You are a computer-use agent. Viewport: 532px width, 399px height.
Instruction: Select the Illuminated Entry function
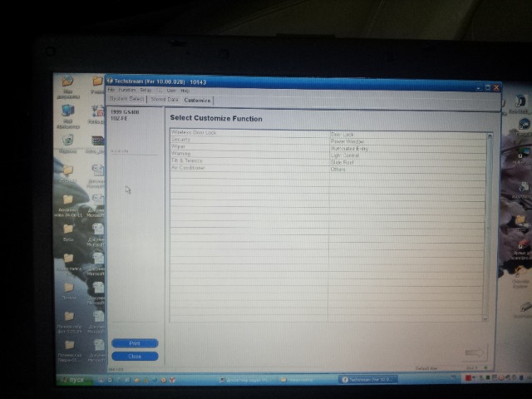click(407, 149)
